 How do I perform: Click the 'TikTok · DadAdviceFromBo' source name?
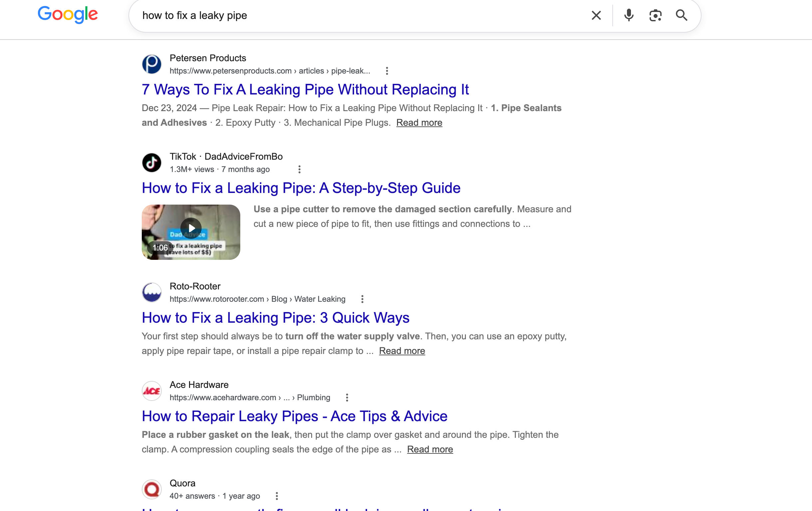coord(226,156)
